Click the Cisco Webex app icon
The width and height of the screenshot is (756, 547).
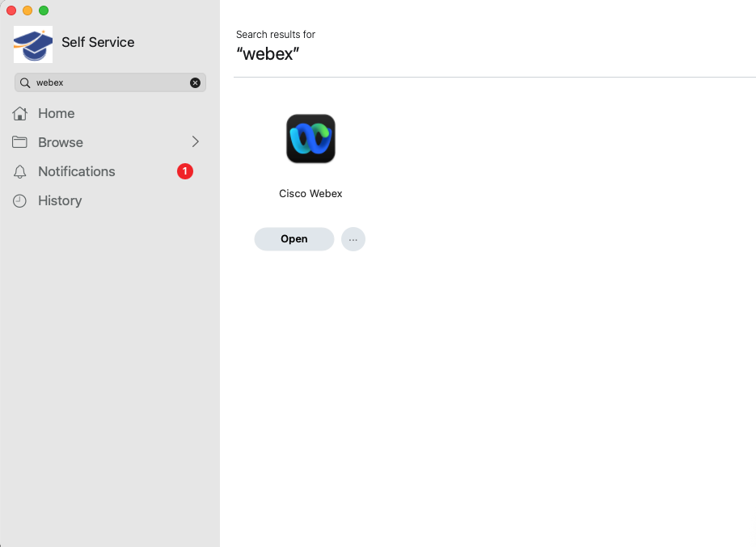310,139
